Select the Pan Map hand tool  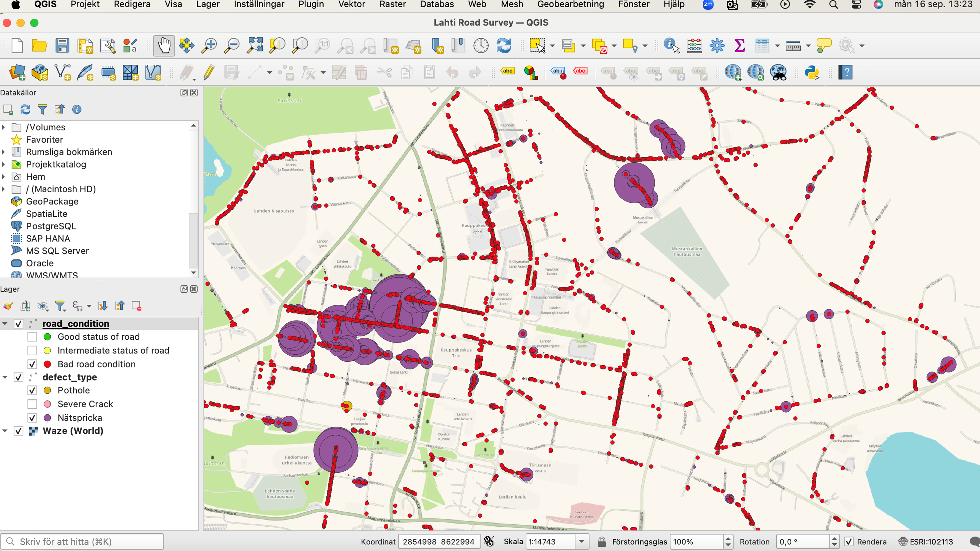tap(164, 46)
